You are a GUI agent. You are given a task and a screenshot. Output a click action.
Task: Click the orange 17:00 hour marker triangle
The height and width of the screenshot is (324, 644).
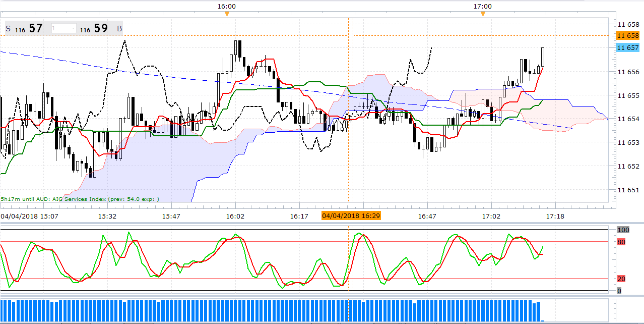click(483, 14)
